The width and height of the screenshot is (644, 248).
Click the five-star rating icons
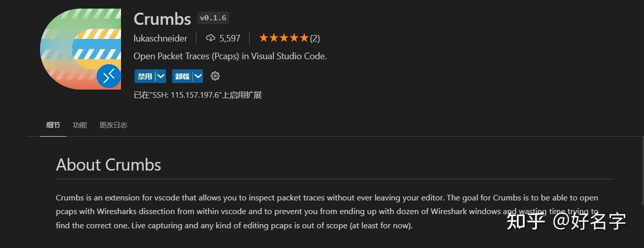click(x=284, y=38)
